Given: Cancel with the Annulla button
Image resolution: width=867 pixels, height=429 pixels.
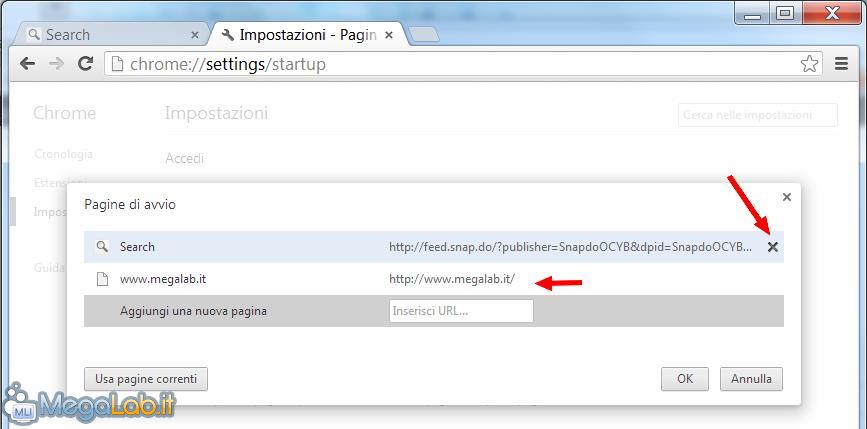Looking at the screenshot, I should click(x=751, y=379).
